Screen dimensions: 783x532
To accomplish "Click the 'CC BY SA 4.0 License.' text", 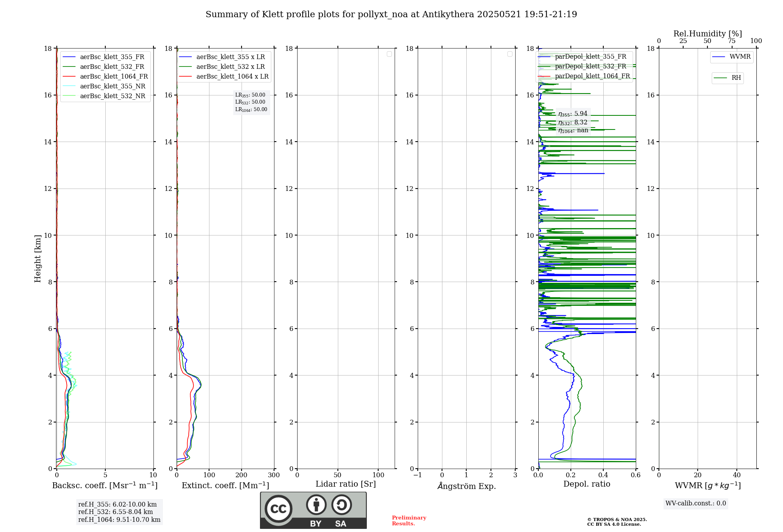I will tap(614, 524).
